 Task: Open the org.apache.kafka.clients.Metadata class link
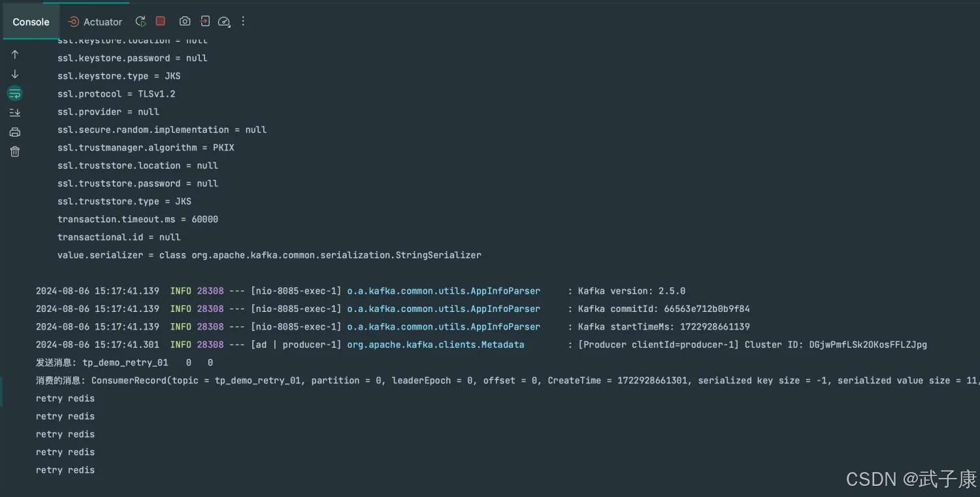[x=435, y=345]
